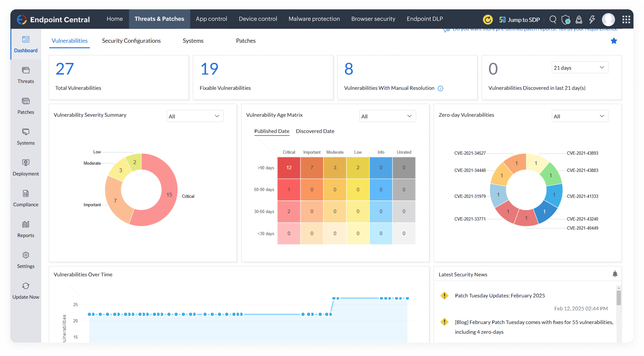Viewport: 644px width, 356px height.
Task: Open the apps grid launcher icon
Action: pos(626,19)
